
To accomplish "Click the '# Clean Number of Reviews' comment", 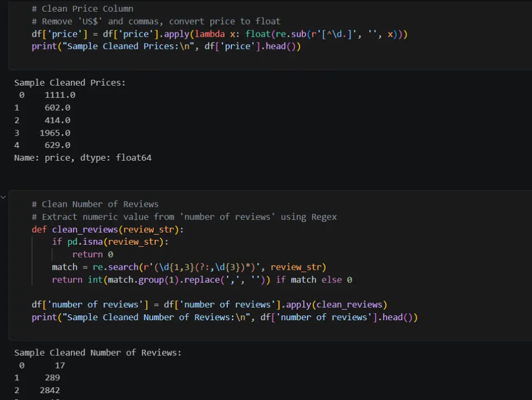I will pos(95,204).
